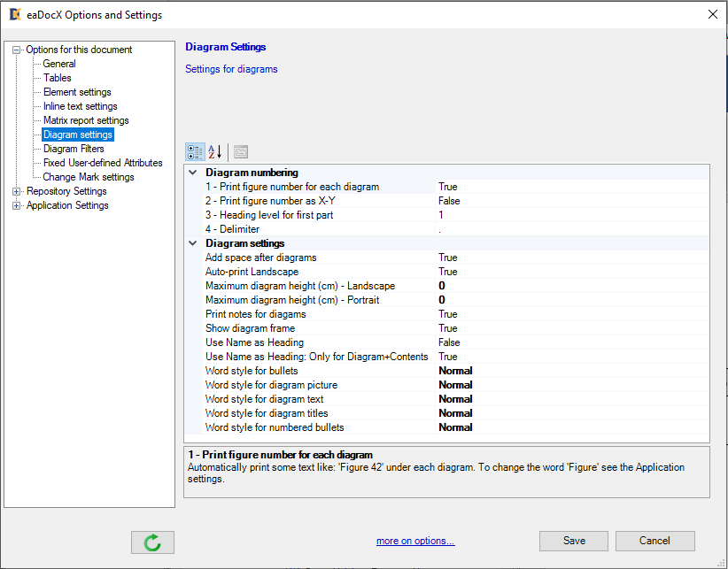Click the green refresh arrow button

[x=152, y=542]
